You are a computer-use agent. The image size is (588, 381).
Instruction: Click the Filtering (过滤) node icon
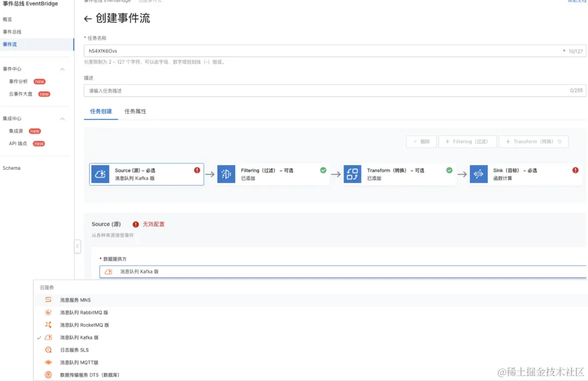226,174
